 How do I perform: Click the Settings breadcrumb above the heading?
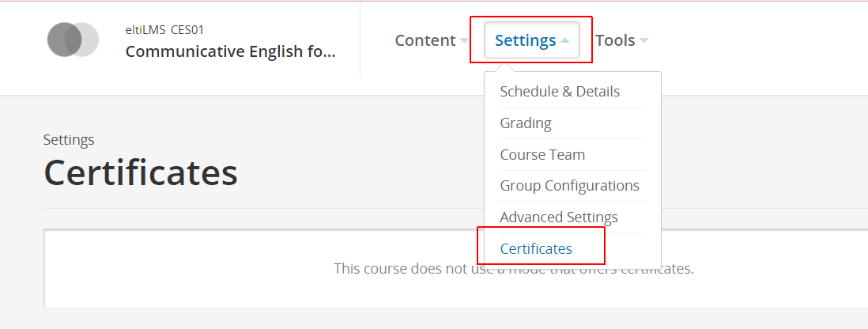[69, 140]
